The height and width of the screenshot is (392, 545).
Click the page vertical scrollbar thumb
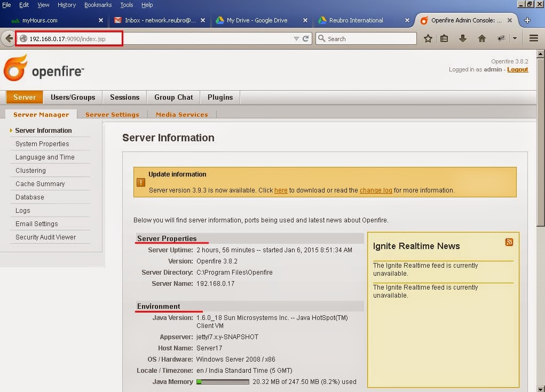(541, 142)
